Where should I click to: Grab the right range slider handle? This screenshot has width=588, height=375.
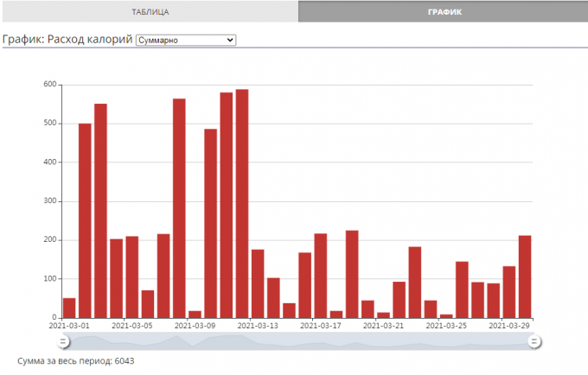[x=534, y=341]
